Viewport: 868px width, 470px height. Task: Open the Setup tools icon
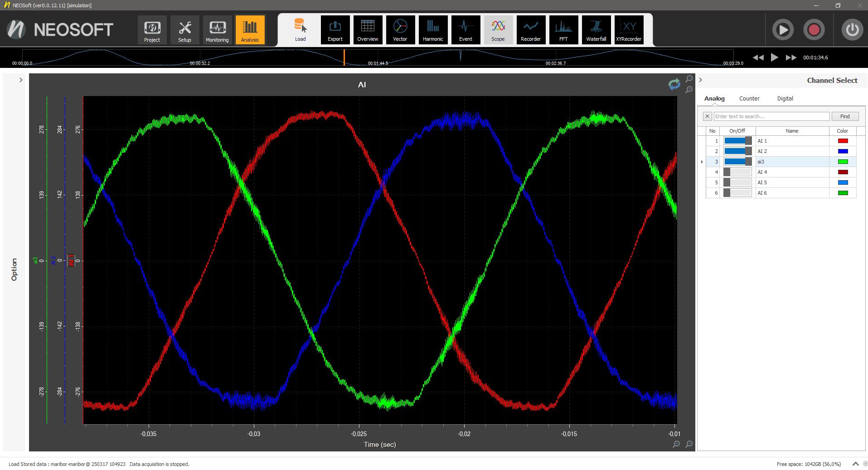(184, 30)
